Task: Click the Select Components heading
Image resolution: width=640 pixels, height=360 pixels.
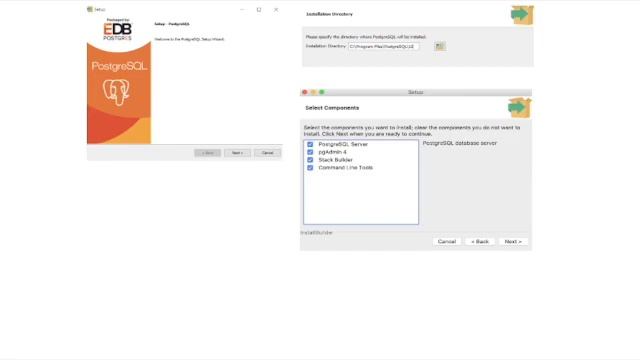Action: [332, 108]
